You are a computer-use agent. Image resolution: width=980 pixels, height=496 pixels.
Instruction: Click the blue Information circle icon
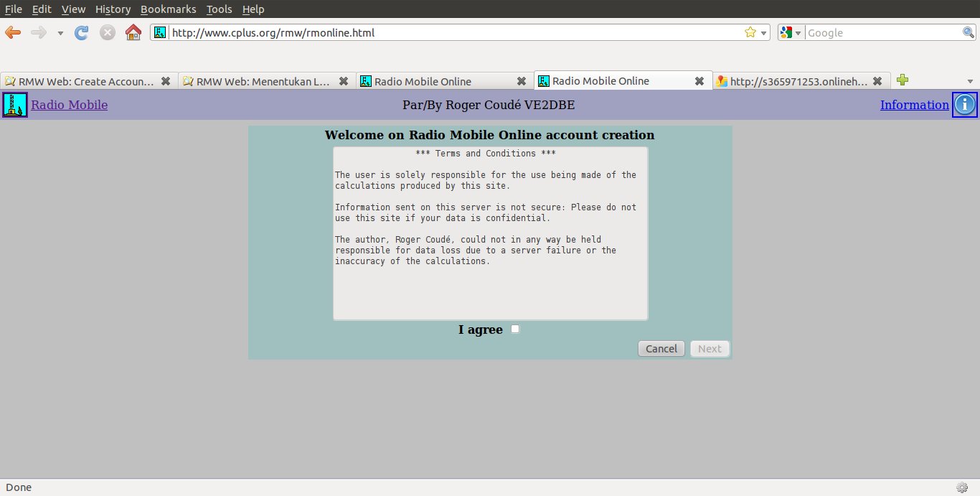[965, 105]
